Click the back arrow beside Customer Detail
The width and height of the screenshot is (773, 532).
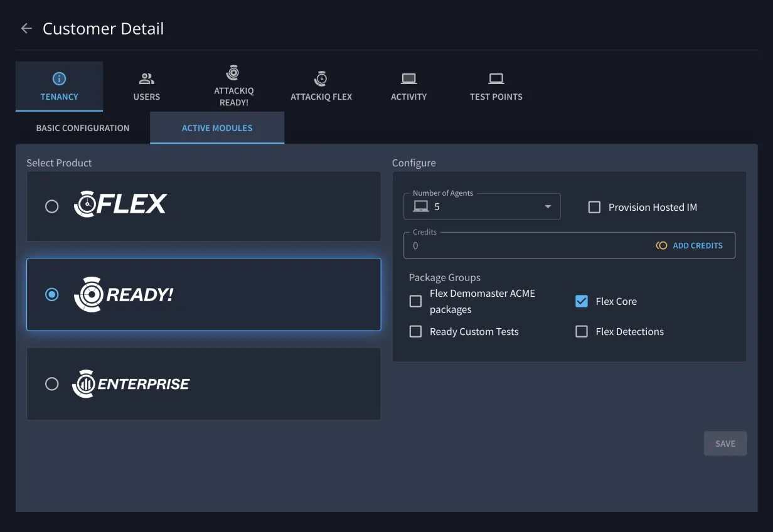[26, 28]
